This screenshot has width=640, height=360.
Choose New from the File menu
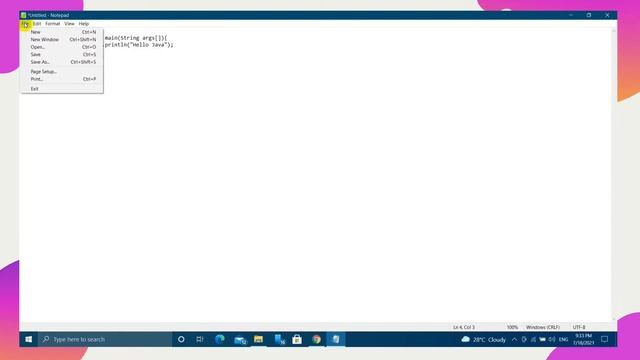[x=62, y=32]
